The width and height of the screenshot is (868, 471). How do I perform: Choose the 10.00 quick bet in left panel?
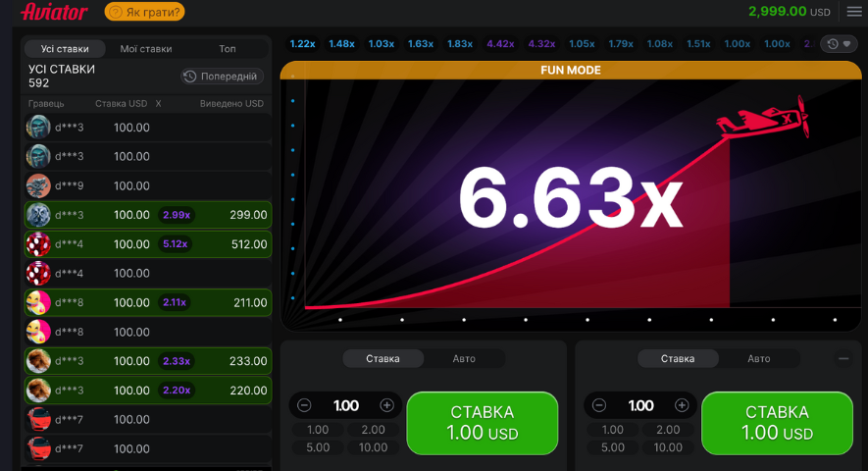[x=373, y=447]
